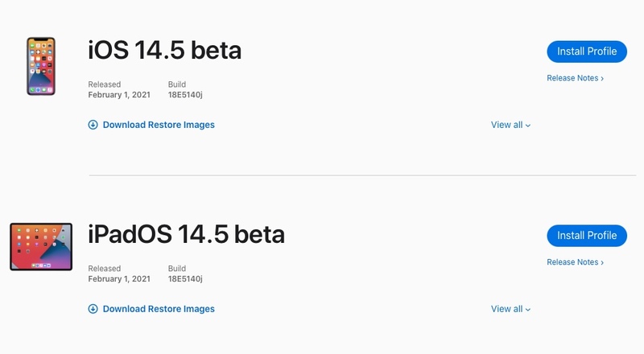Open Release Notes for iOS 14.5 beta
644x354 pixels.
point(575,78)
